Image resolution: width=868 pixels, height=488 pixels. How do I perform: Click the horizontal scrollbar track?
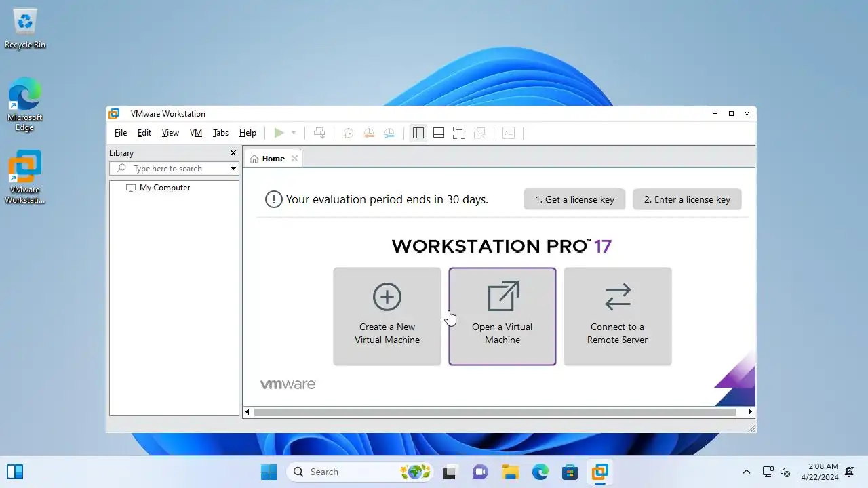click(495, 411)
